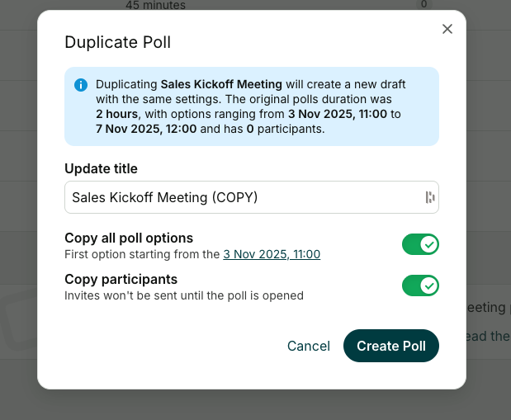Click the icon inside the title field
The width and height of the screenshot is (511, 420).
tap(429, 197)
